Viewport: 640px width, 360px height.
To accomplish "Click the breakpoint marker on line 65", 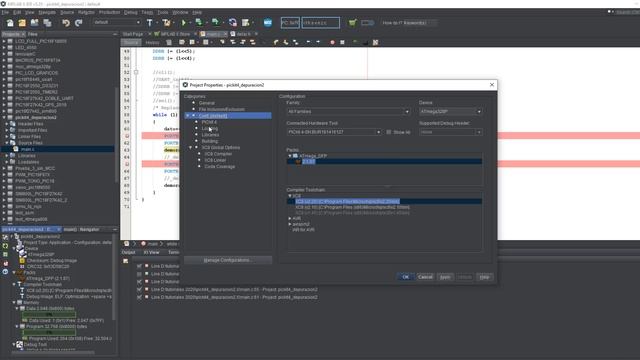I will pos(127,164).
